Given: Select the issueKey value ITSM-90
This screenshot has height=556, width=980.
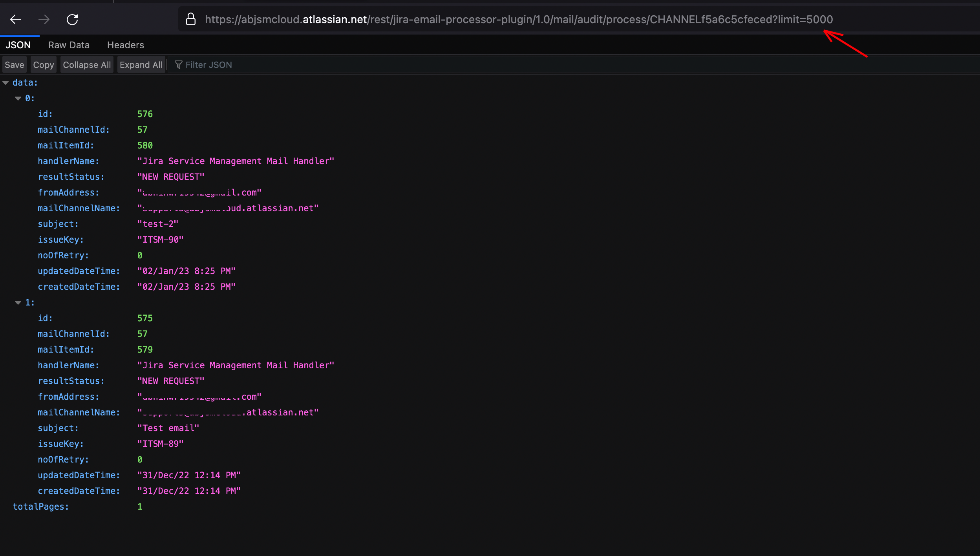Looking at the screenshot, I should (x=160, y=240).
